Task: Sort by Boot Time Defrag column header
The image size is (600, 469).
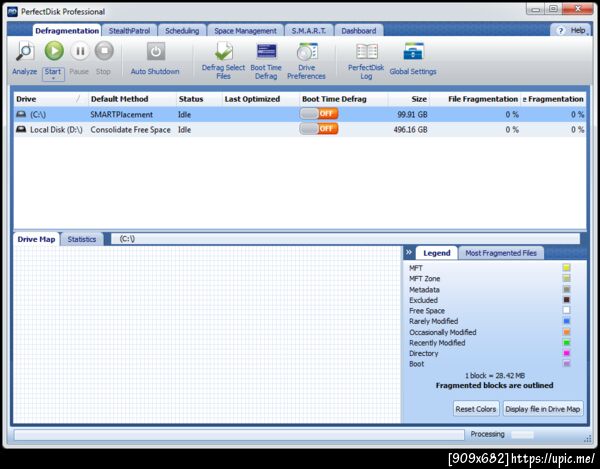Action: [x=344, y=99]
